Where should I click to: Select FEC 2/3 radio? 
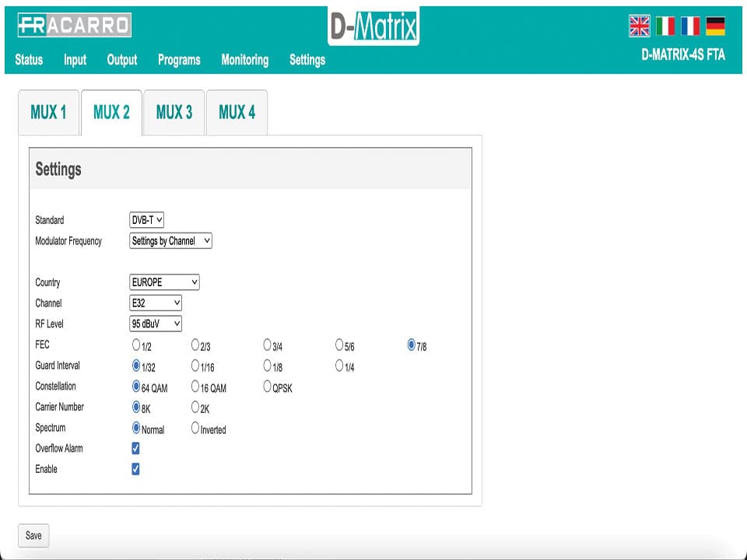[x=195, y=345]
